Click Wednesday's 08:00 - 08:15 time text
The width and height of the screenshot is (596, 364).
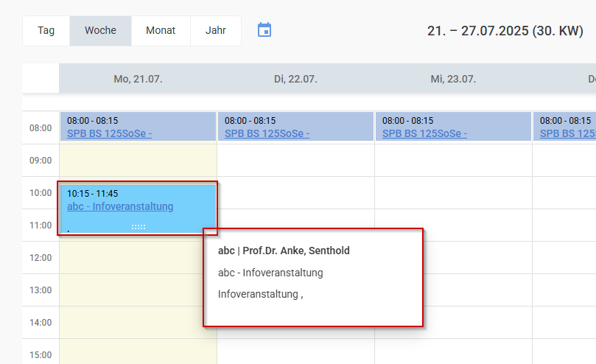(x=408, y=121)
